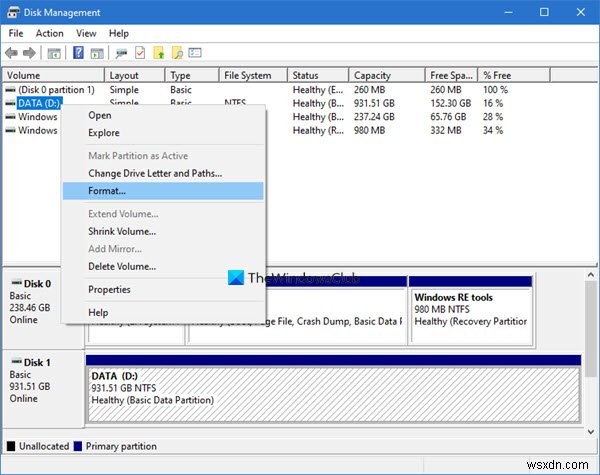Open the Action menu
Viewport: 600px width, 475px height.
pyautogui.click(x=49, y=33)
